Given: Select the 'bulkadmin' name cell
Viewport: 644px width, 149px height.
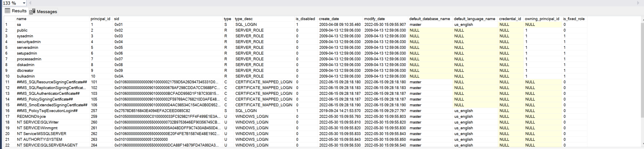Looking at the screenshot, I should [52, 76].
